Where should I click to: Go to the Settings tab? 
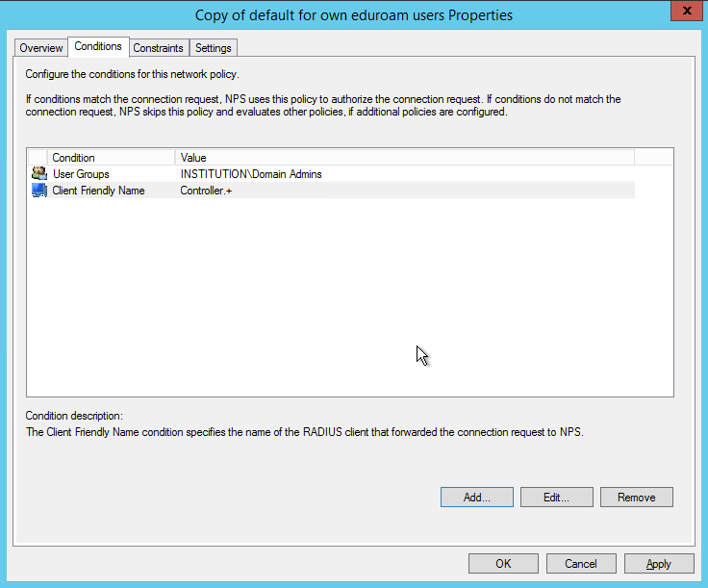(x=213, y=48)
